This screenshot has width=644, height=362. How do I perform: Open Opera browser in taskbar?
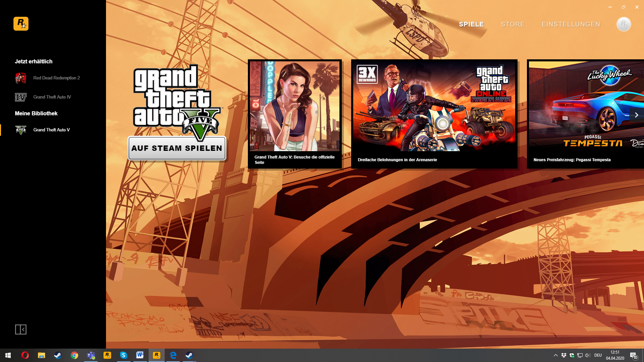25,355
